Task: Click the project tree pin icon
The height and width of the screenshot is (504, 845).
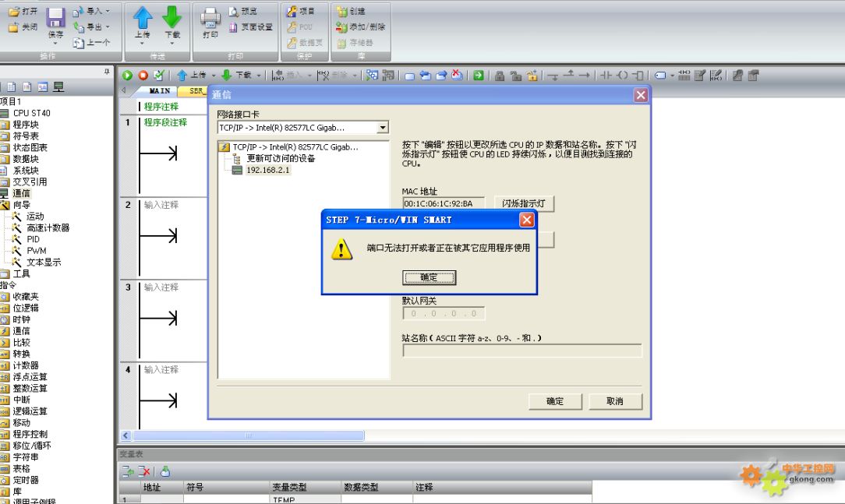Action: pos(107,71)
